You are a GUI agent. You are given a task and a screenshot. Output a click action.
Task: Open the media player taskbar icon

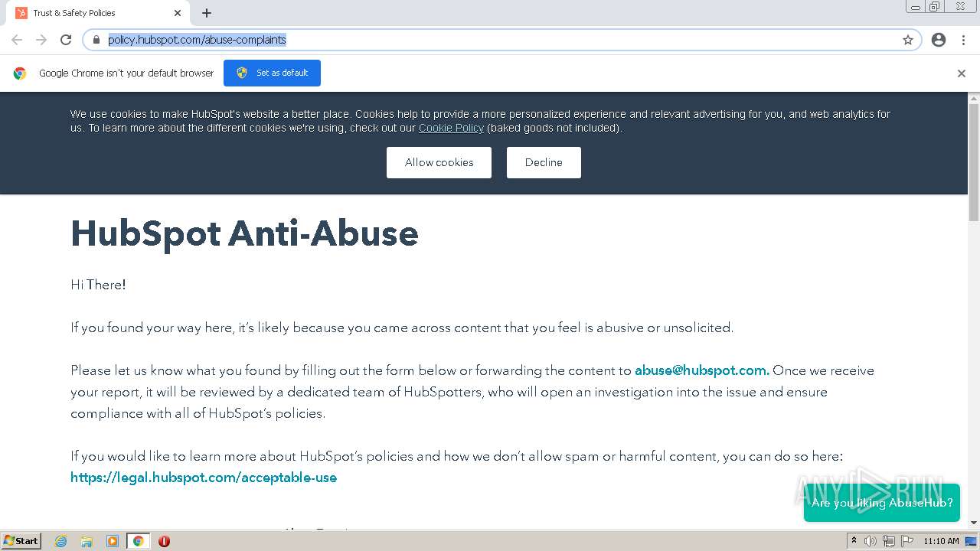point(113,541)
